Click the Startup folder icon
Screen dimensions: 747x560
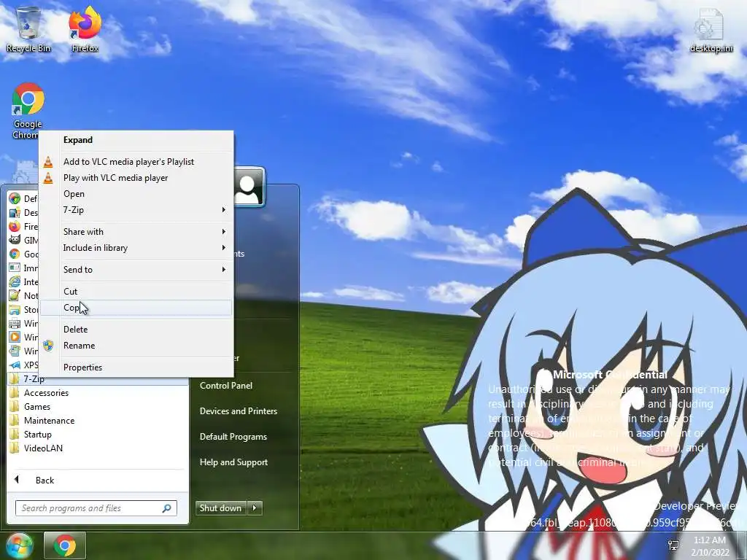(15, 435)
